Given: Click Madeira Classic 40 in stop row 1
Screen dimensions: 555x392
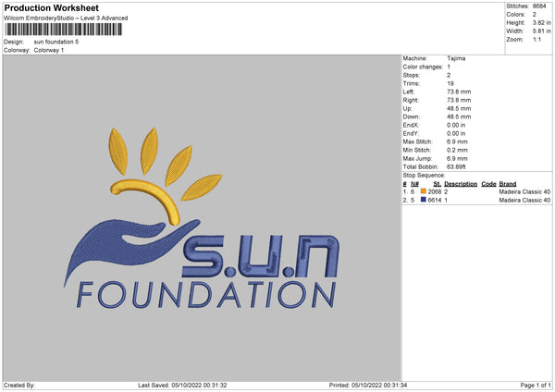Looking at the screenshot, I should click(524, 191).
